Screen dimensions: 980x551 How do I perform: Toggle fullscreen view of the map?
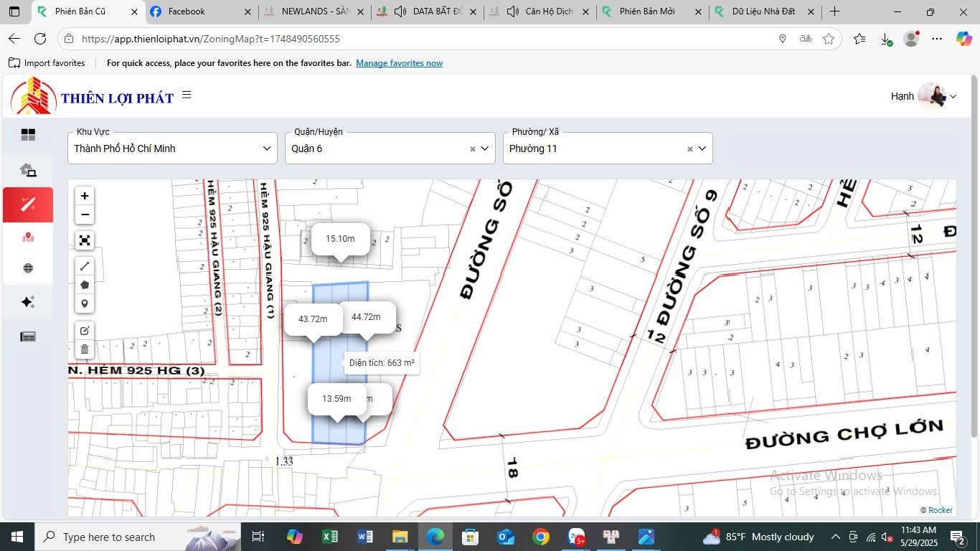point(85,240)
